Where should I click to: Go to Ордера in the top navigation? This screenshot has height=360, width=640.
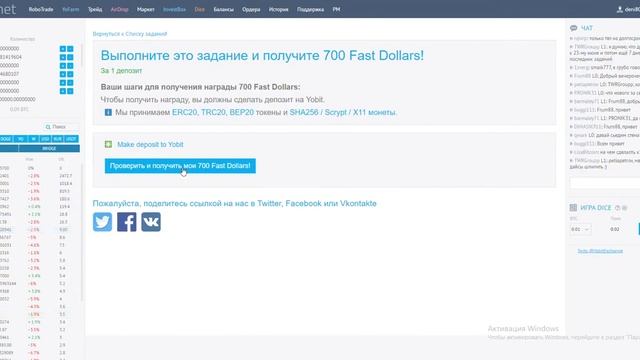(x=251, y=9)
